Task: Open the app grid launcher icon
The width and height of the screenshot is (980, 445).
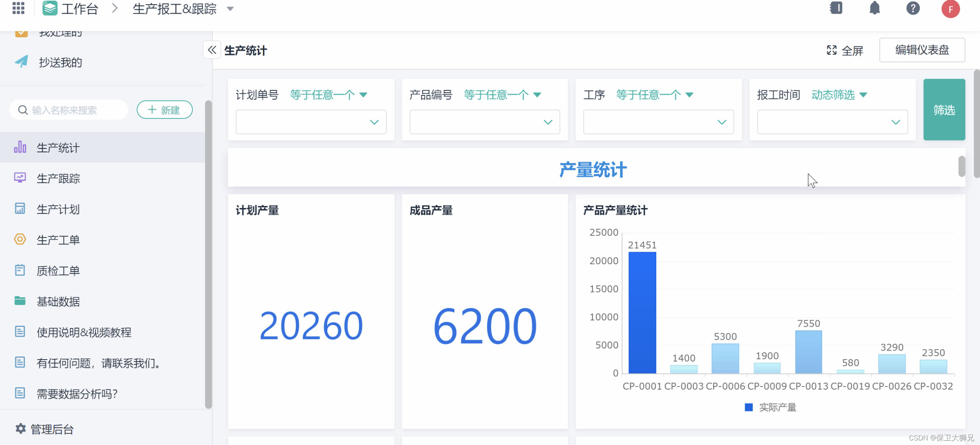Action: point(18,8)
